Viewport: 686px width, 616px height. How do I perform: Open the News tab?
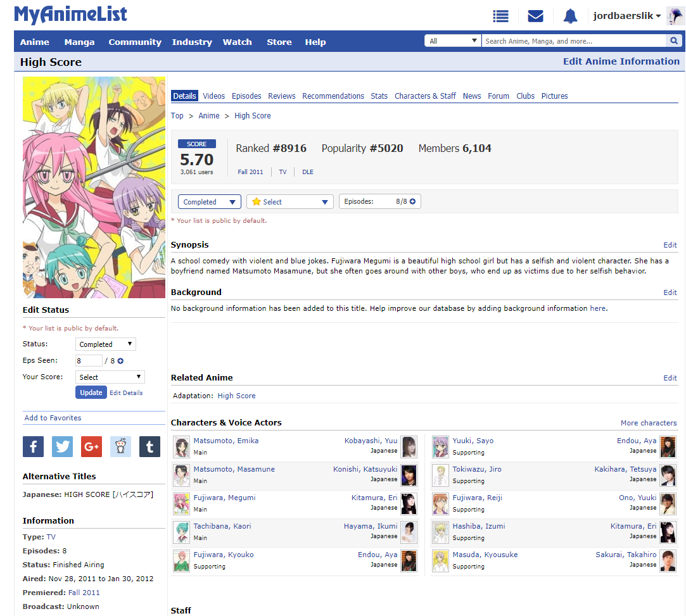point(472,96)
